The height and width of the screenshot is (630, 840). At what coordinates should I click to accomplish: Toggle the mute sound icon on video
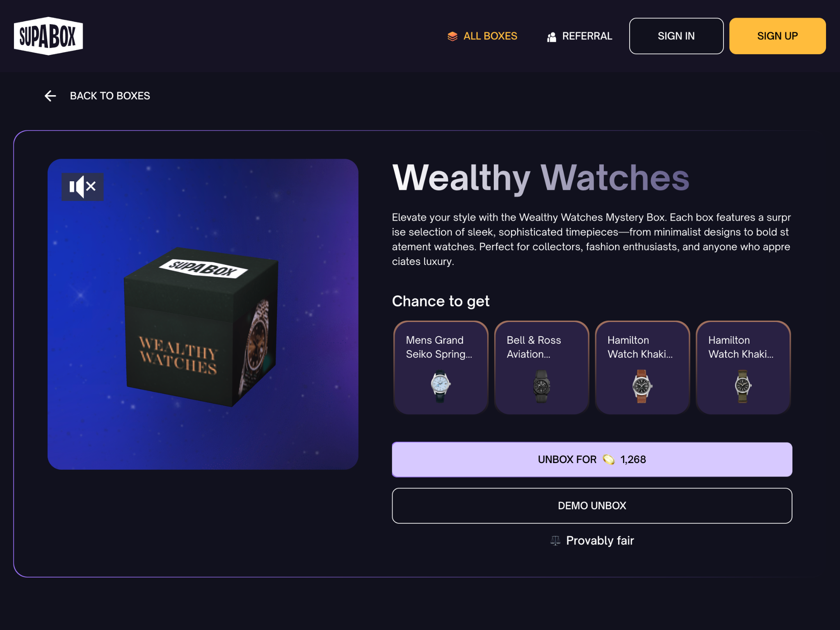coord(82,187)
